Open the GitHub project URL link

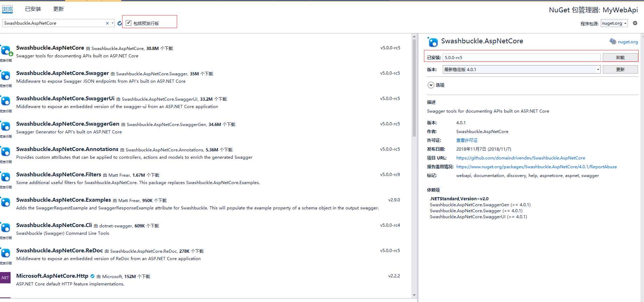click(x=521, y=158)
